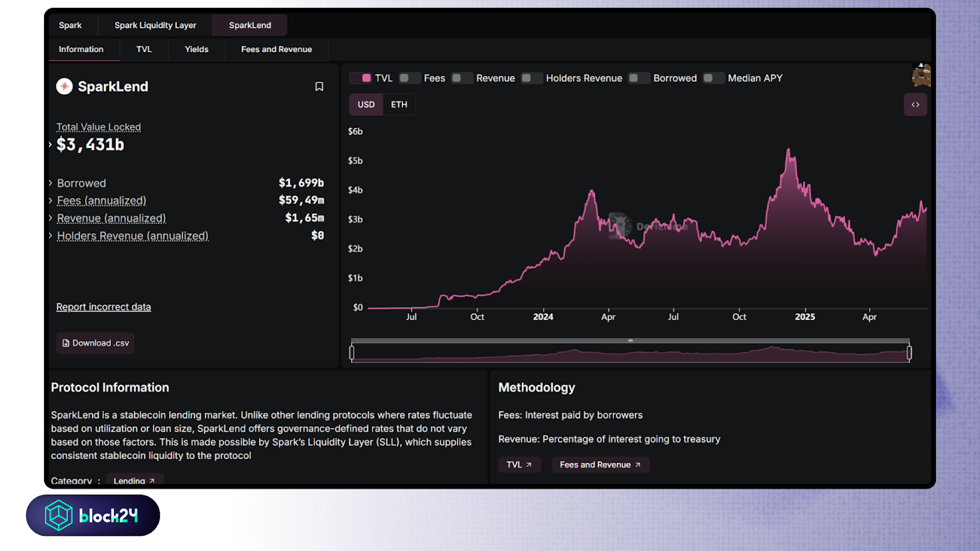The width and height of the screenshot is (980, 551).
Task: Click the right range slider handle
Action: click(909, 353)
